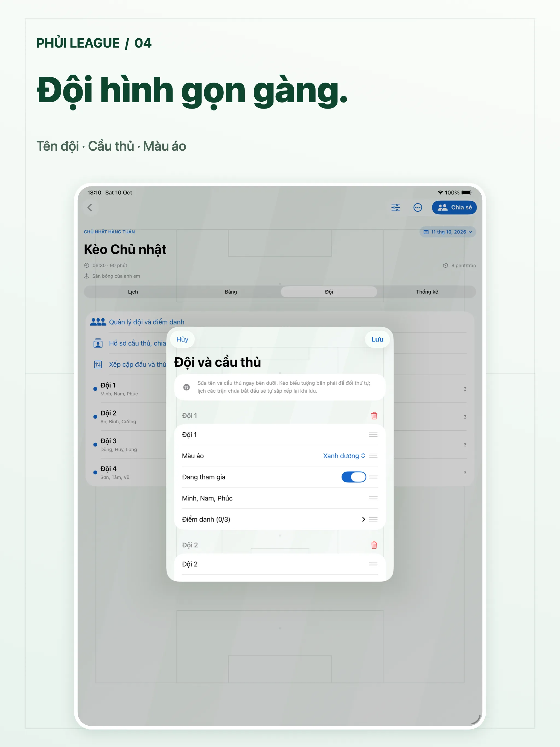Image resolution: width=560 pixels, height=747 pixels.
Task: Grab reorder handle on Minh, Nam, Phúc row
Action: click(373, 498)
